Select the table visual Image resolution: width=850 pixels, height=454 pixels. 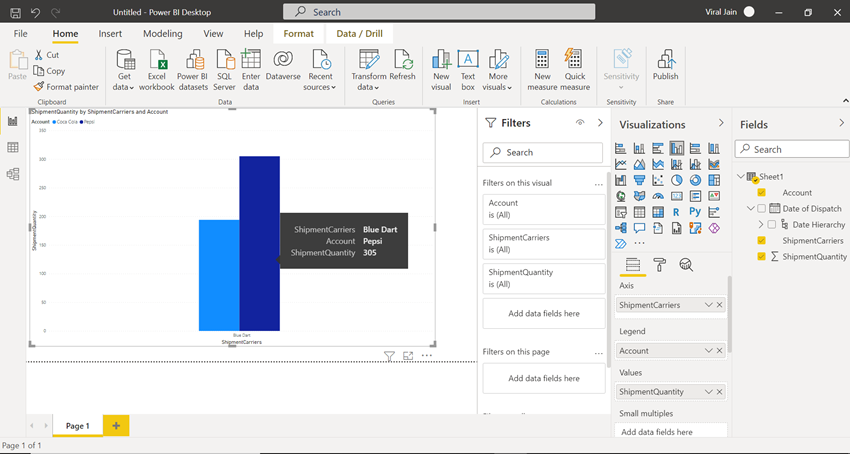coord(640,212)
